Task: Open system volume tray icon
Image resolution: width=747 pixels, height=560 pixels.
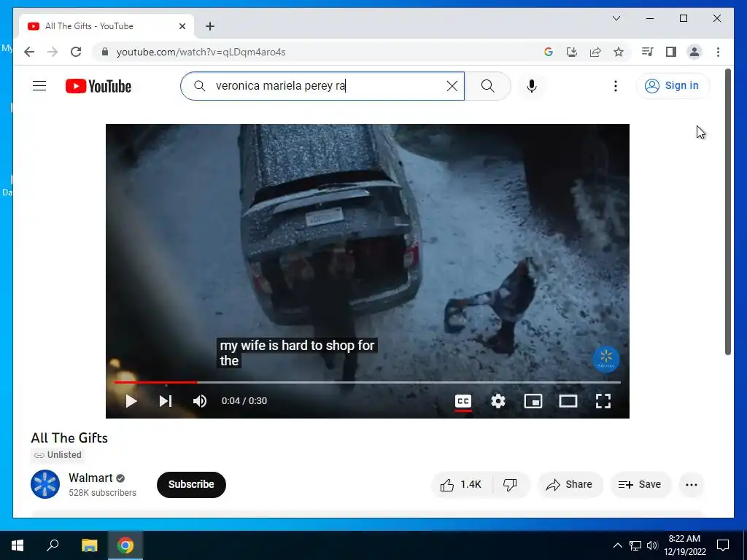Action: [652, 545]
